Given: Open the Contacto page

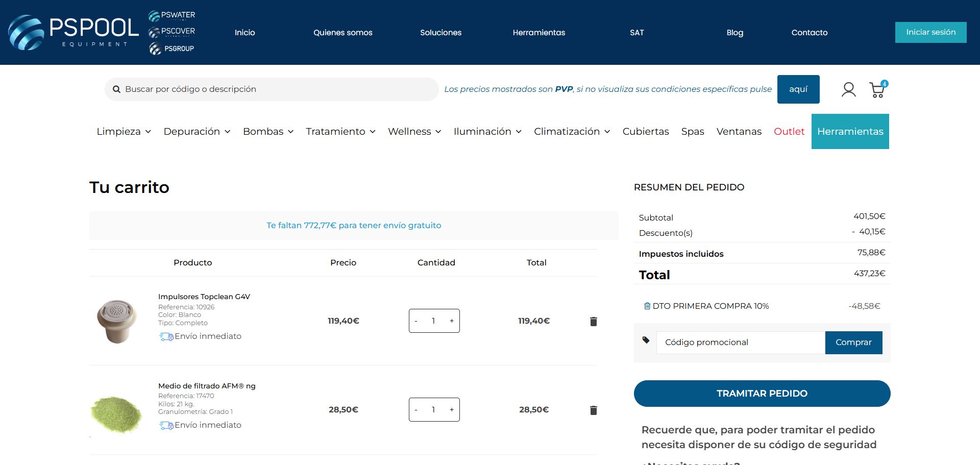Looking at the screenshot, I should click(810, 33).
